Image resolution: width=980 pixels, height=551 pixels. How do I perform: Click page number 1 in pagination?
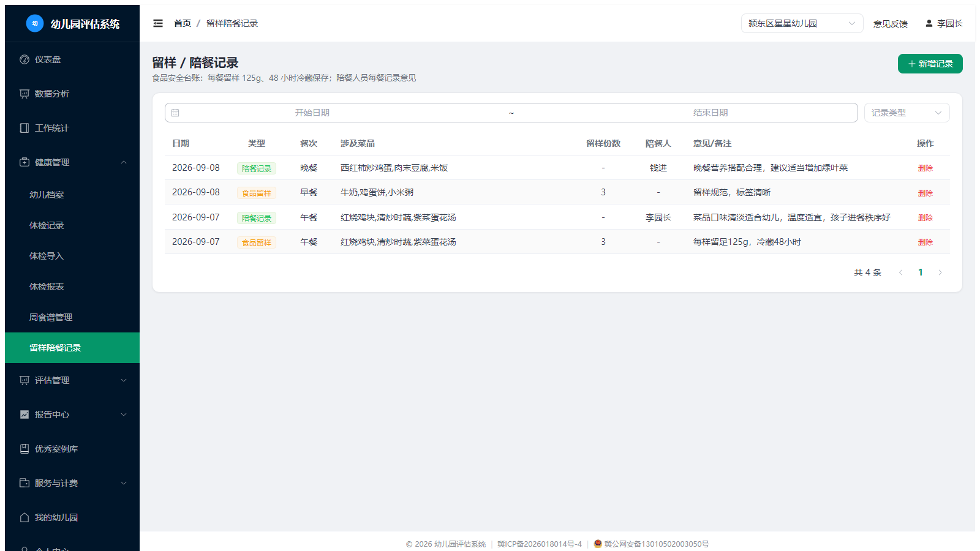(x=921, y=272)
